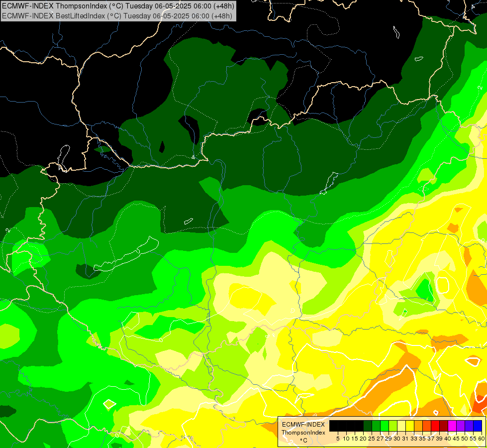Select the blue legend swatch
The image size is (487, 448).
(x=478, y=426)
